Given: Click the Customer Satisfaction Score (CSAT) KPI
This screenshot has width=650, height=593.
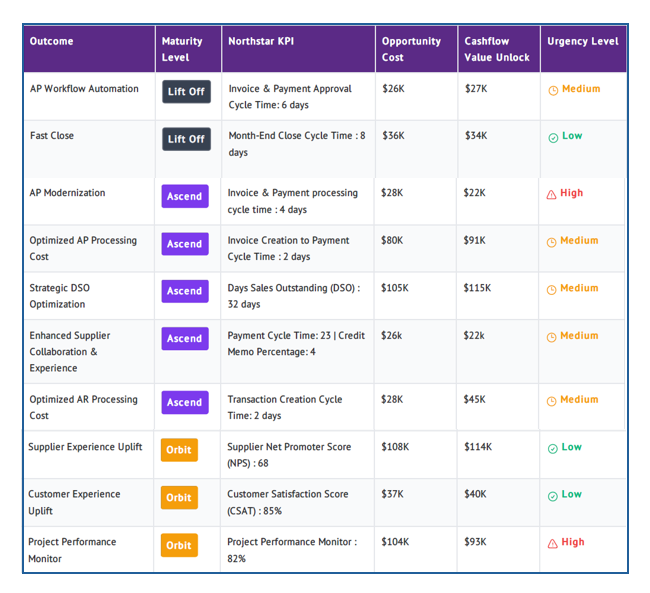Looking at the screenshot, I should pos(288,502).
